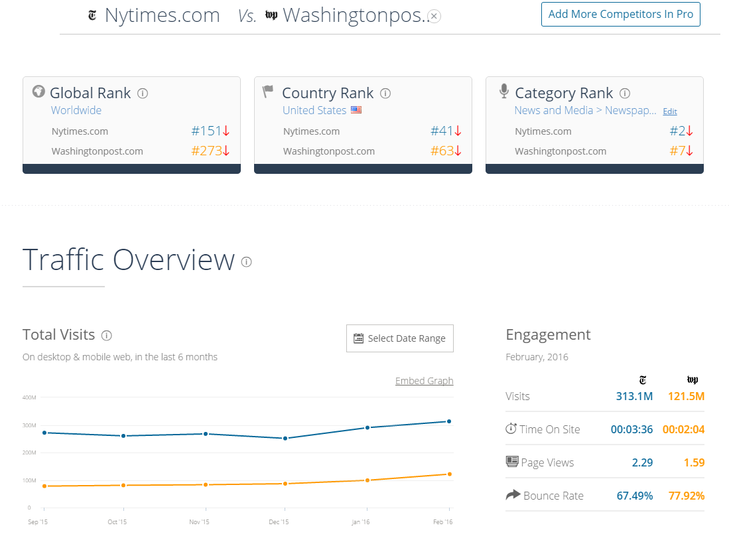Screen dimensions: 729x560
Task: Click the Bounce Rate arrow icon
Action: pyautogui.click(x=513, y=495)
